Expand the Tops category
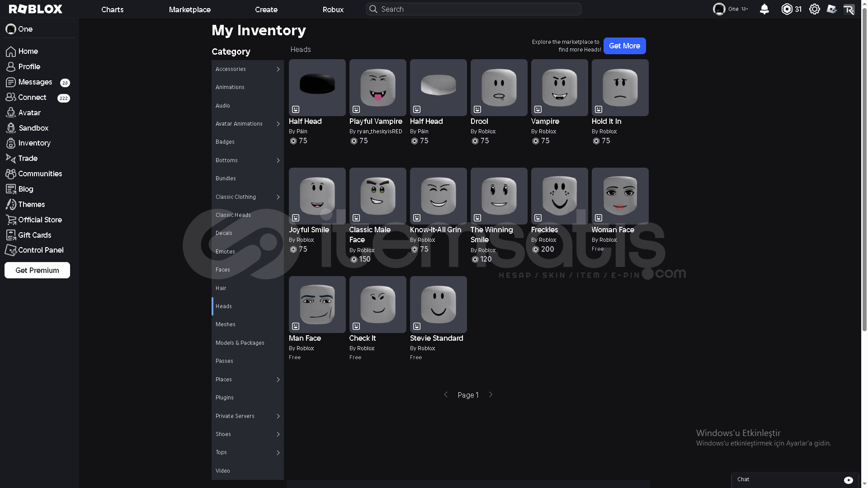The width and height of the screenshot is (868, 488). (x=278, y=453)
